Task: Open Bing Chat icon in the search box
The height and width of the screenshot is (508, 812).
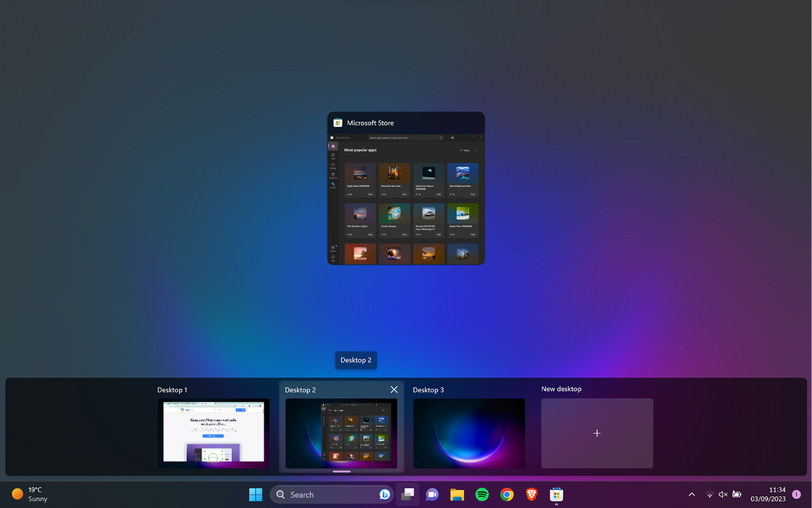Action: tap(385, 495)
